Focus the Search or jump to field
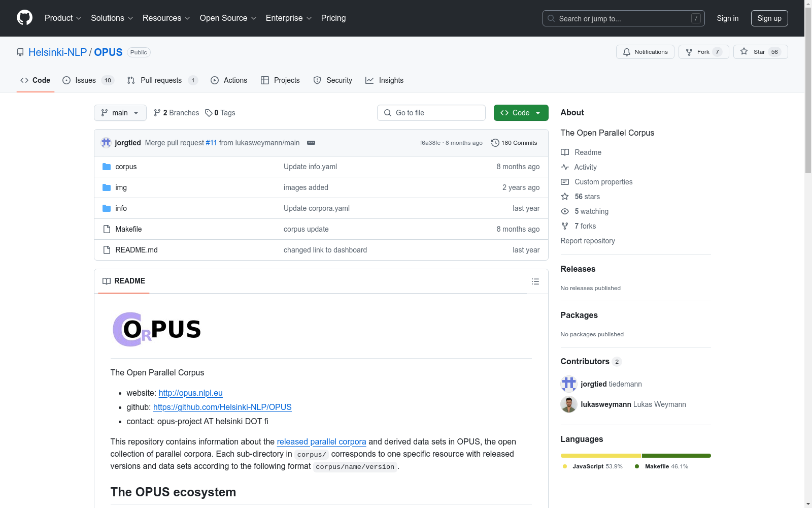 (624, 18)
